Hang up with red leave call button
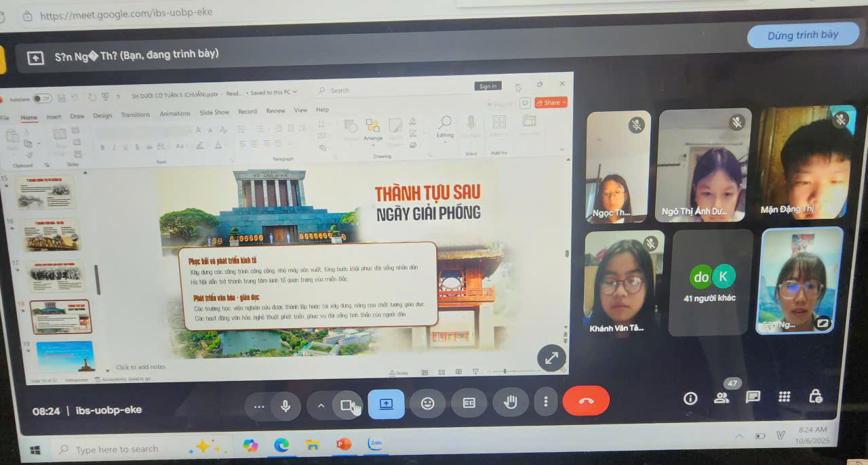 point(586,401)
